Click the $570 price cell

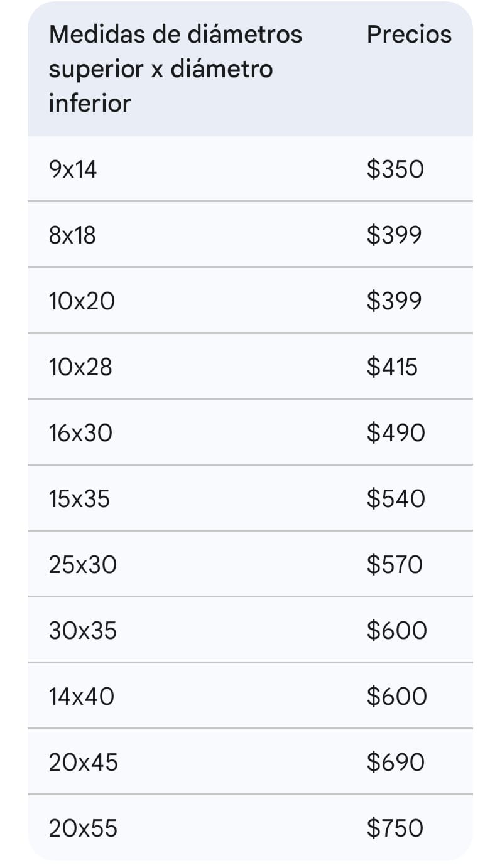[x=395, y=565]
